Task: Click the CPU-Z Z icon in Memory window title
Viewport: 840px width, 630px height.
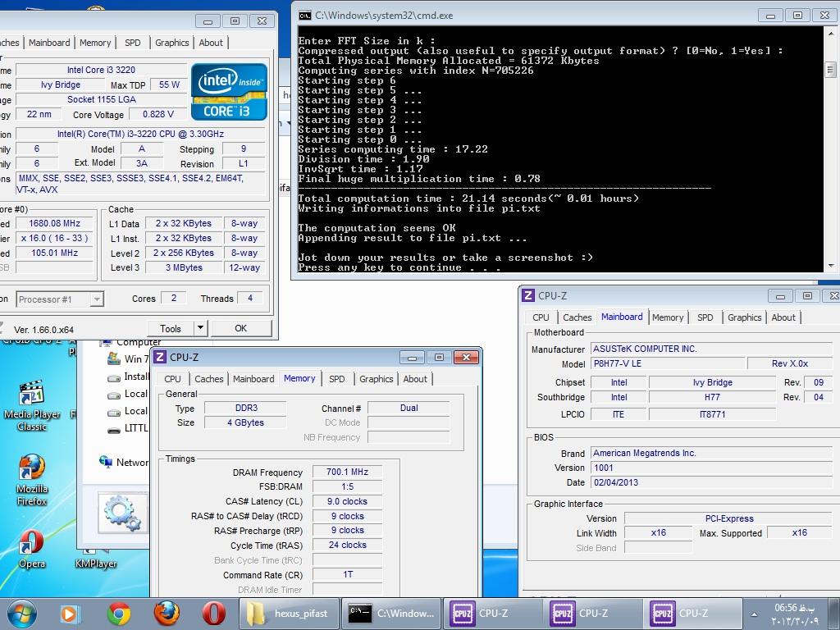Action: pyautogui.click(x=160, y=357)
